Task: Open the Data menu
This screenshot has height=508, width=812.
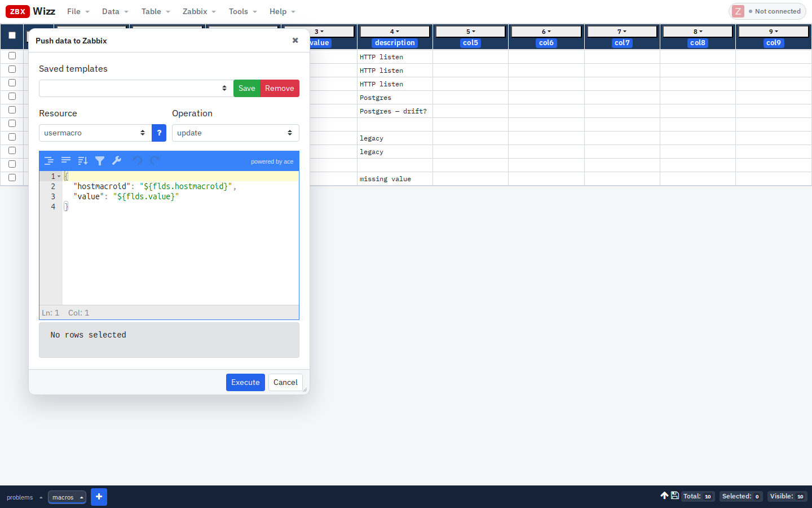Action: pos(115,11)
